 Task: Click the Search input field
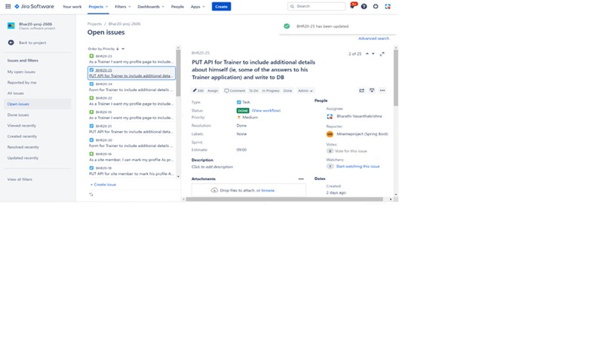click(x=316, y=6)
